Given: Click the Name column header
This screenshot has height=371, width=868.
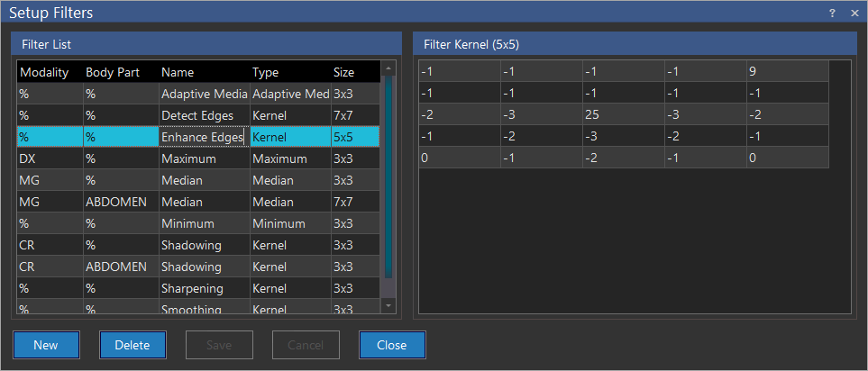Looking at the screenshot, I should click(x=178, y=72).
